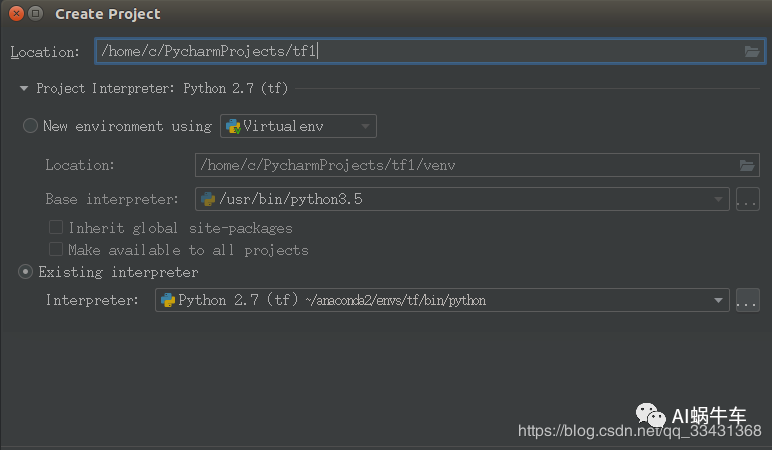Select the New environment using radio button

click(30, 126)
